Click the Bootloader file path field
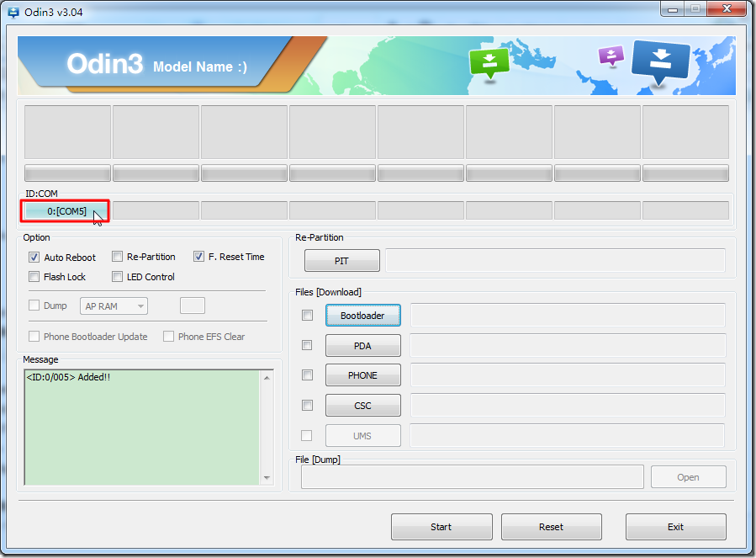756x558 pixels. (x=568, y=316)
